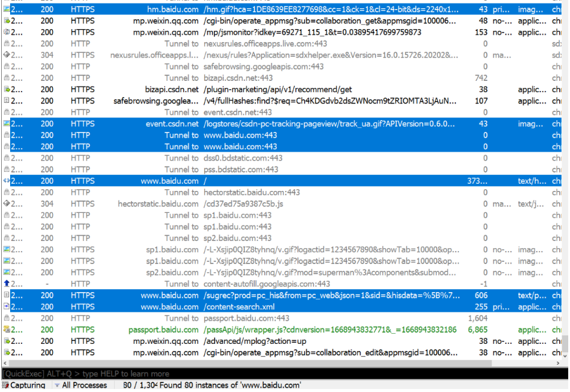
Task: Click the icon on the /advanced/mplog?action=up row
Action: coord(7,341)
